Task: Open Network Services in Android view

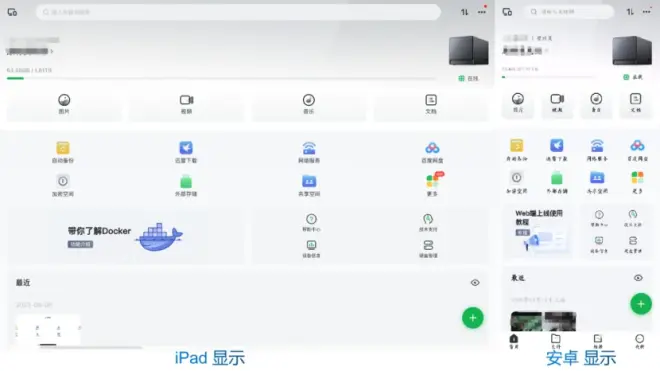Action: (x=597, y=150)
